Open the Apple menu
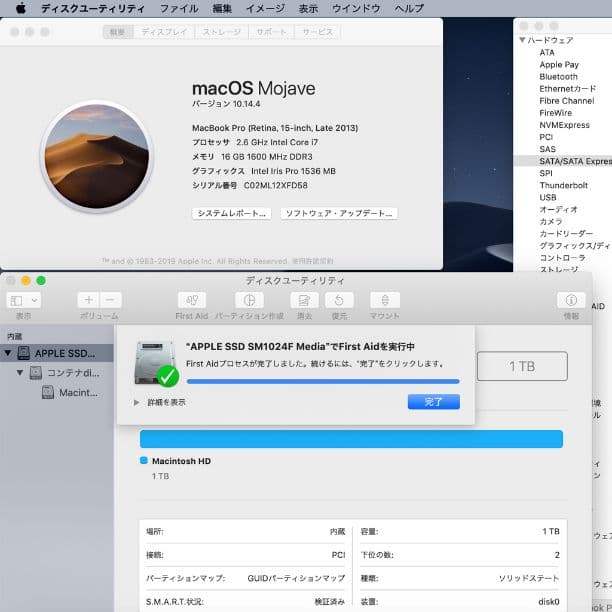This screenshot has width=612, height=612. coord(21,8)
